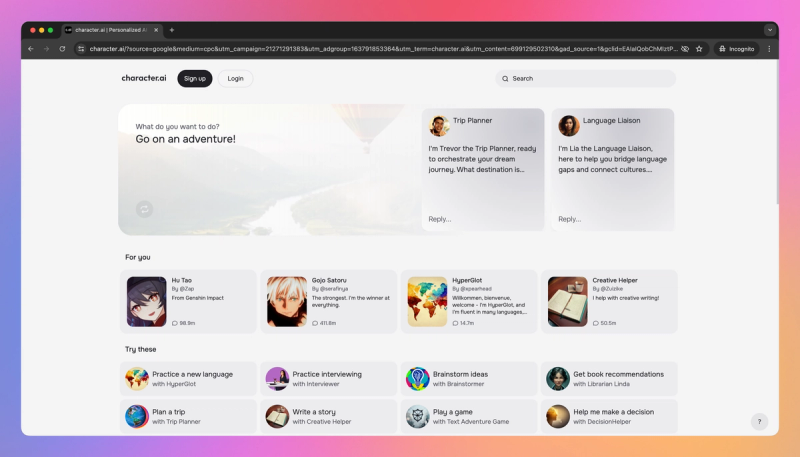Screen dimensions: 800x457
Task: Focus the Search field
Action: pos(585,79)
